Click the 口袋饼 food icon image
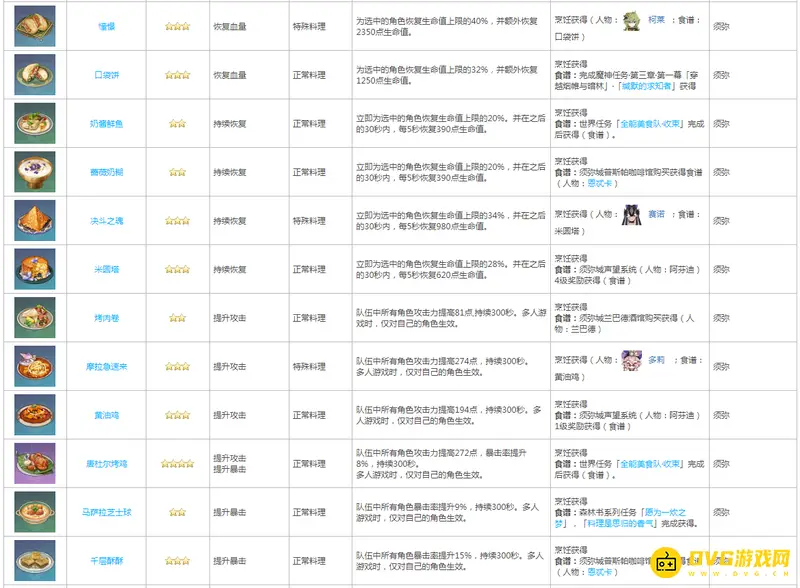 (35, 74)
